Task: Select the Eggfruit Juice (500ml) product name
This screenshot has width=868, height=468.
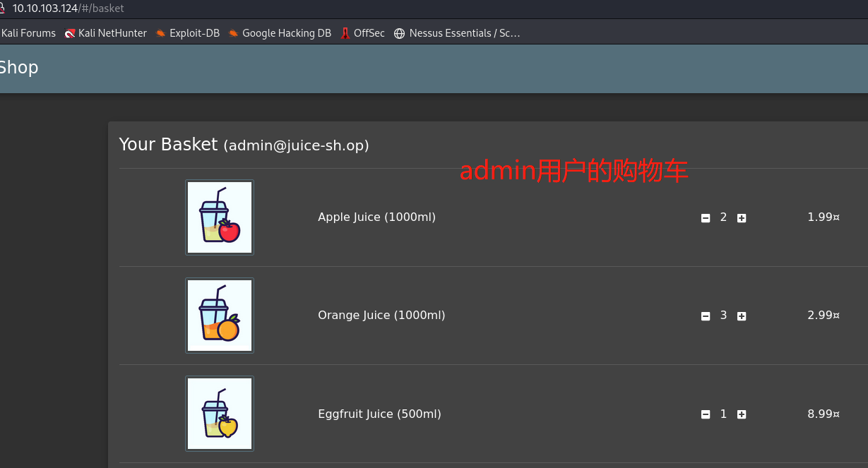Action: (379, 414)
